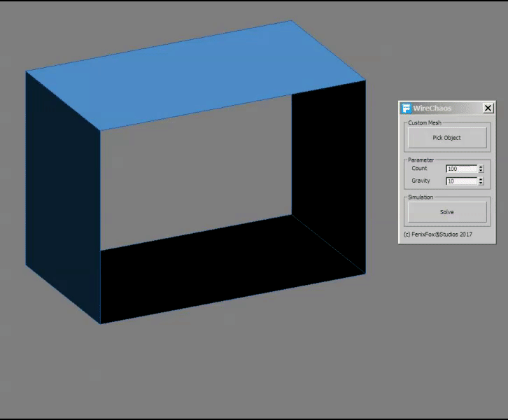Increase Count with the up spinner arrow
This screenshot has width=508, height=420.
[x=481, y=167]
